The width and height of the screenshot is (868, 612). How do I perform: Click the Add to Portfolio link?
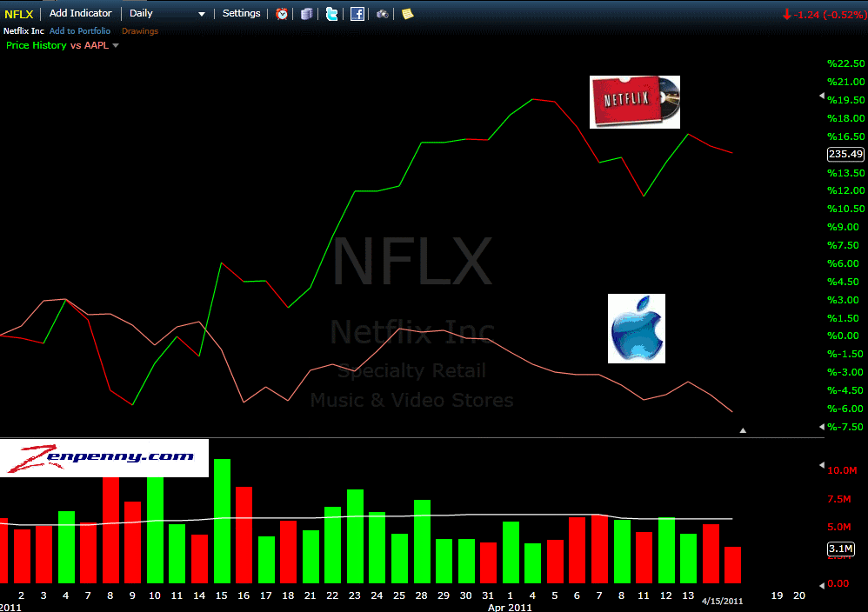click(x=80, y=31)
